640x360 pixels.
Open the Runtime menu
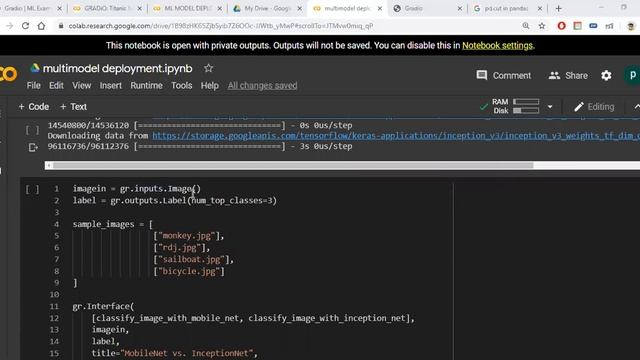click(x=147, y=85)
